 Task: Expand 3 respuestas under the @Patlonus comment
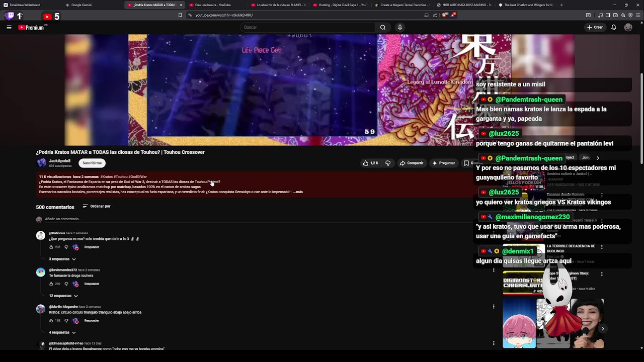(x=62, y=259)
